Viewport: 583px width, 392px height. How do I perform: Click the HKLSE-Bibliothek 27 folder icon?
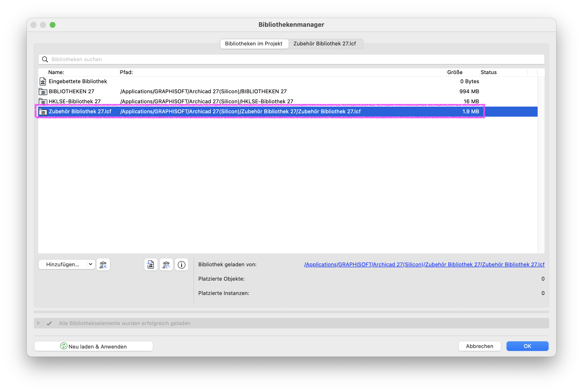tap(43, 102)
